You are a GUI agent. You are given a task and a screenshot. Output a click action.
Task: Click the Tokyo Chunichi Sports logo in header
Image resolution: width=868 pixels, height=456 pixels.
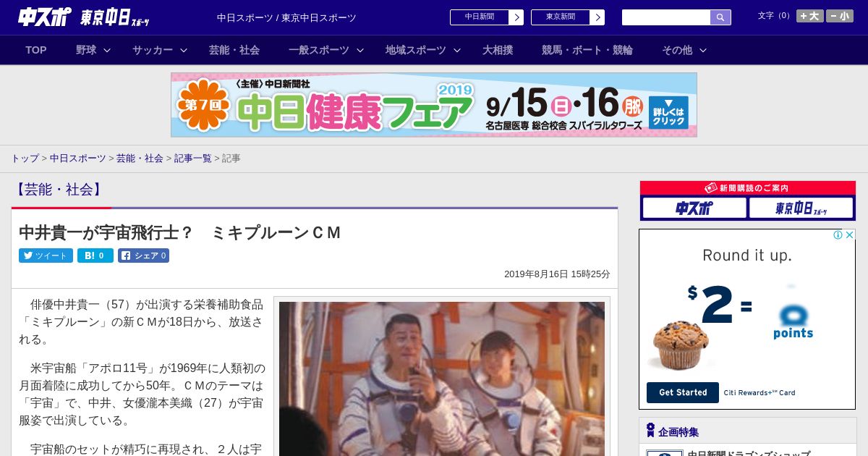pyautogui.click(x=116, y=17)
